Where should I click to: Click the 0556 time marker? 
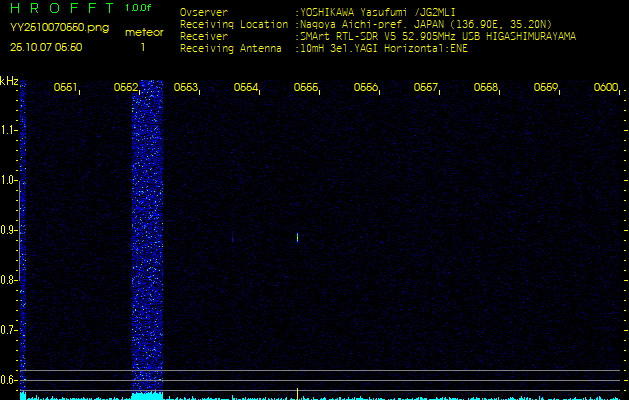tap(366, 87)
